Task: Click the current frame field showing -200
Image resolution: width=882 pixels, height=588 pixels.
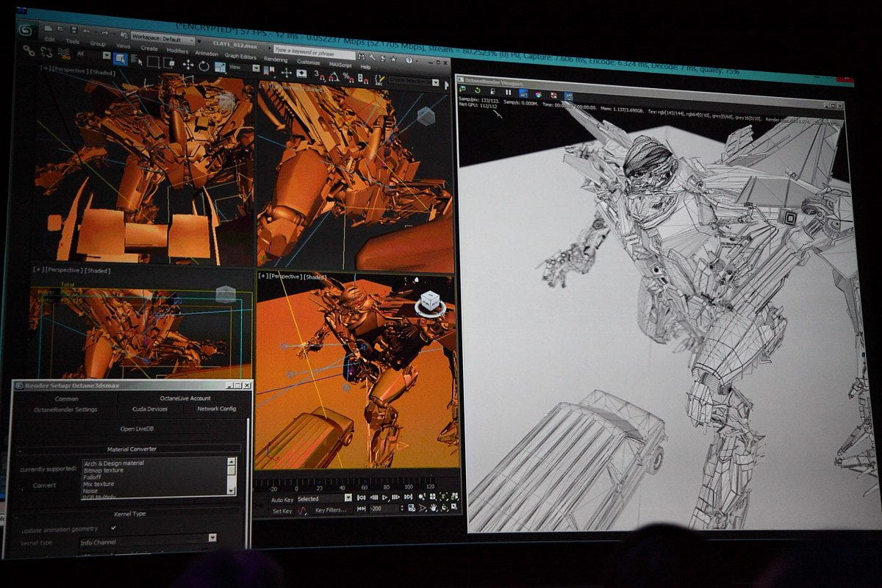Action: click(x=384, y=508)
